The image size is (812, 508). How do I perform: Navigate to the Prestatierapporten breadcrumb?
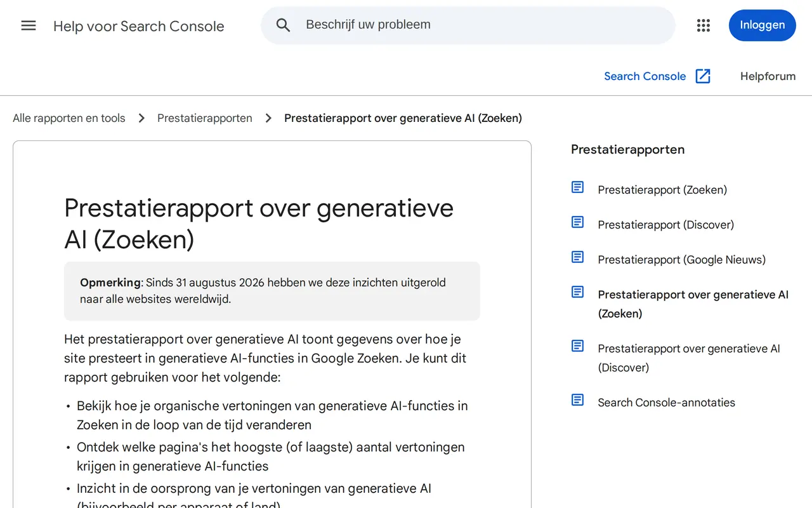(205, 118)
